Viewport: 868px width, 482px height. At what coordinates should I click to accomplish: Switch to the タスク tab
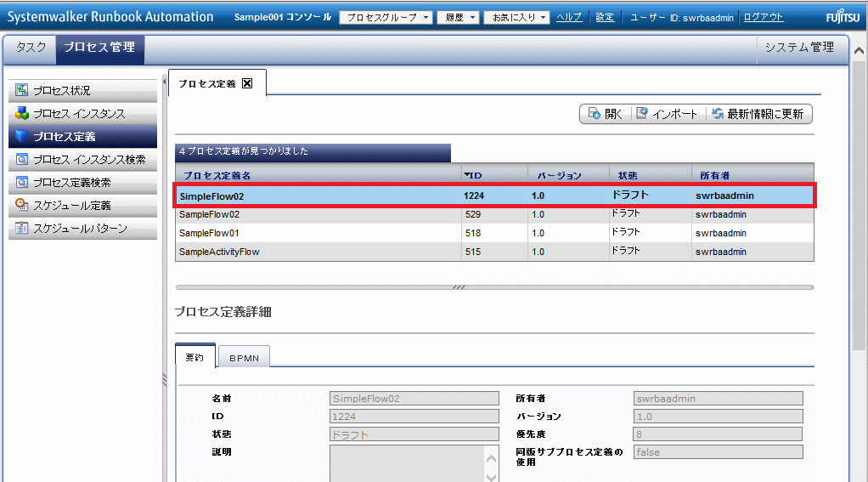[x=31, y=48]
